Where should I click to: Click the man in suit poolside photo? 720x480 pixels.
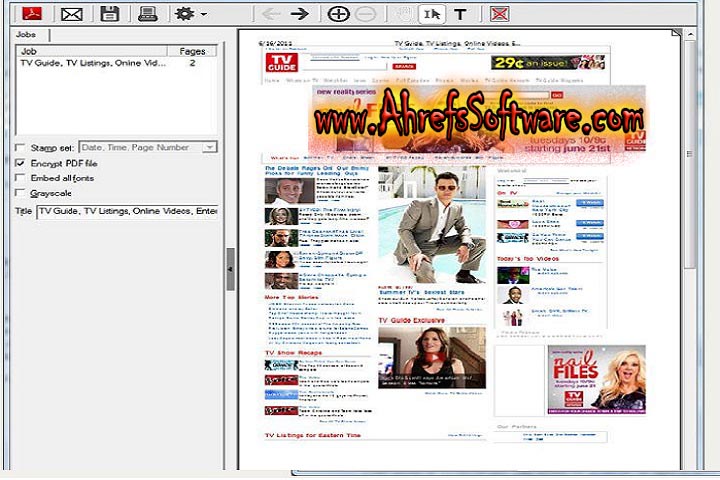432,225
